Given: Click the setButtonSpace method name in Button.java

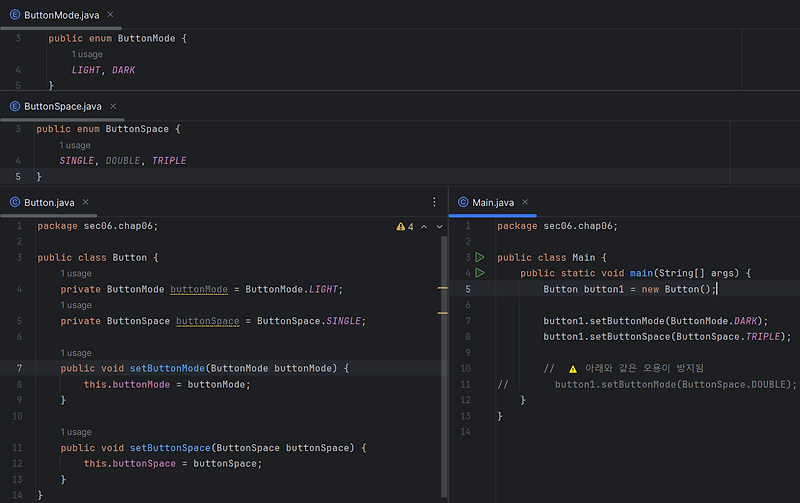Looking at the screenshot, I should 170,448.
